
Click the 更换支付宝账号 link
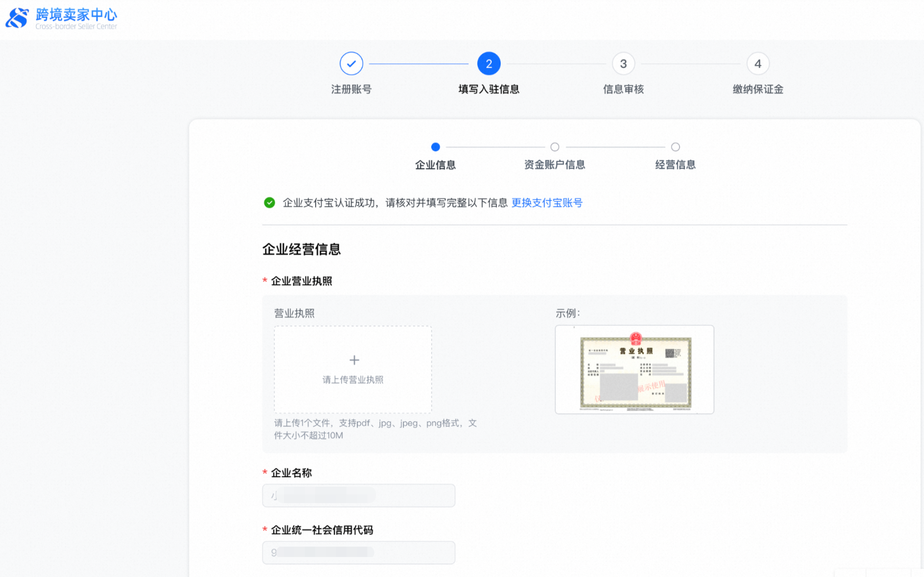click(547, 203)
